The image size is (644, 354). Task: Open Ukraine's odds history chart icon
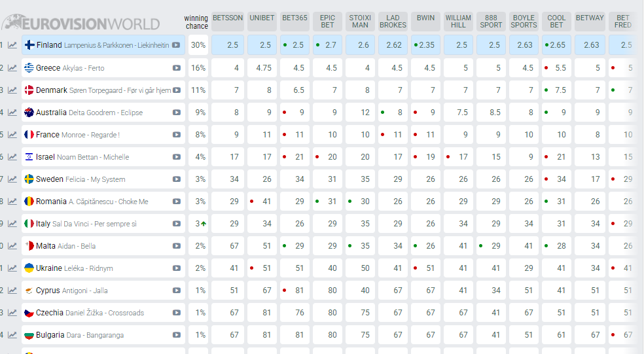coord(12,268)
